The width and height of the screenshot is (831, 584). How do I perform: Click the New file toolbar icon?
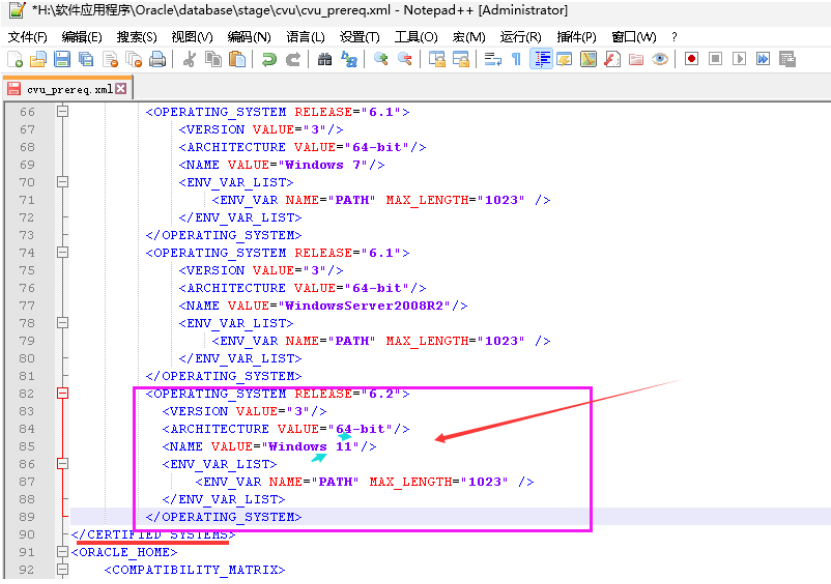(14, 60)
